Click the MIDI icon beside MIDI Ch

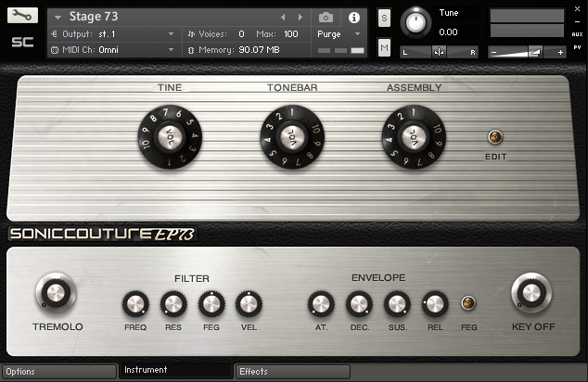[x=55, y=50]
